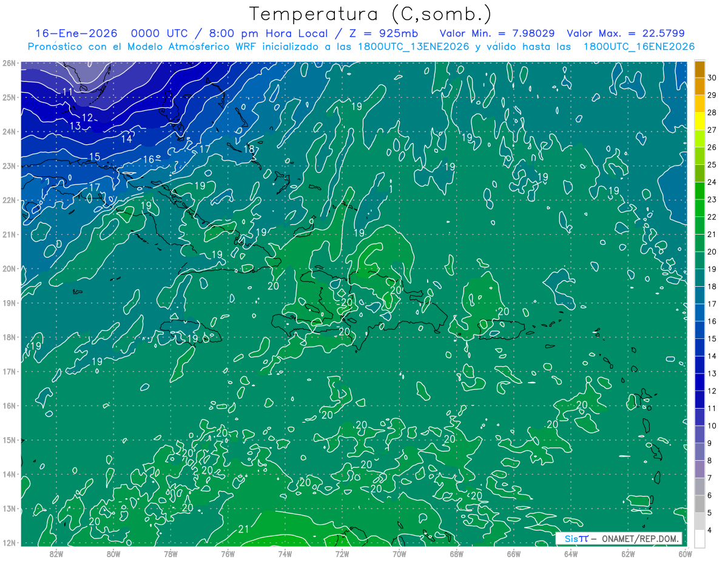Image resolution: width=728 pixels, height=562 pixels.
Task: Click the '74W' longitude axis label
Action: 285,554
